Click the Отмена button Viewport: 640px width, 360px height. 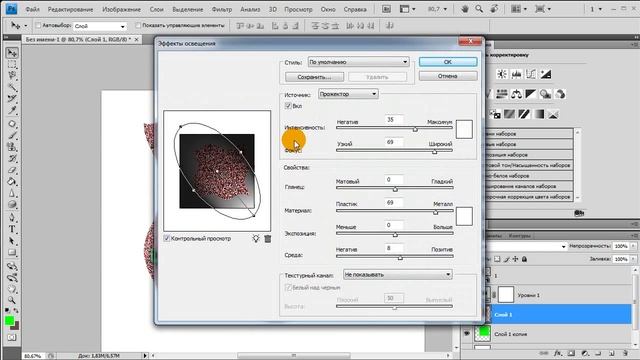[448, 76]
